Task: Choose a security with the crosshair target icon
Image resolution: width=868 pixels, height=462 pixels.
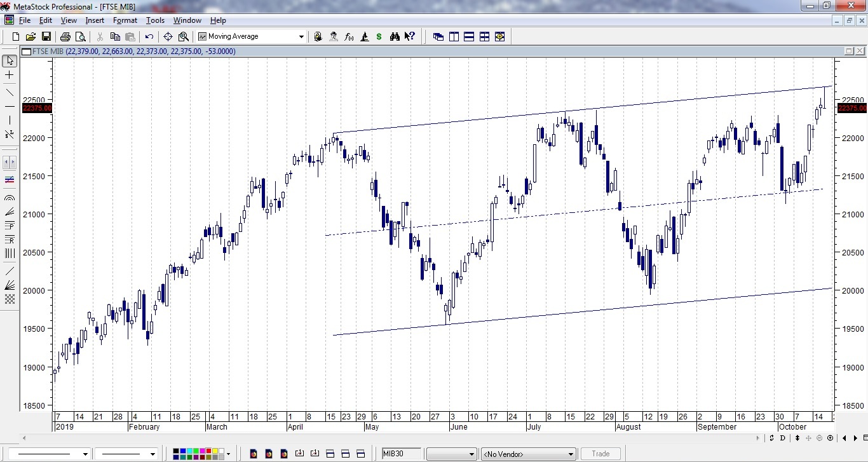Action: [x=168, y=37]
